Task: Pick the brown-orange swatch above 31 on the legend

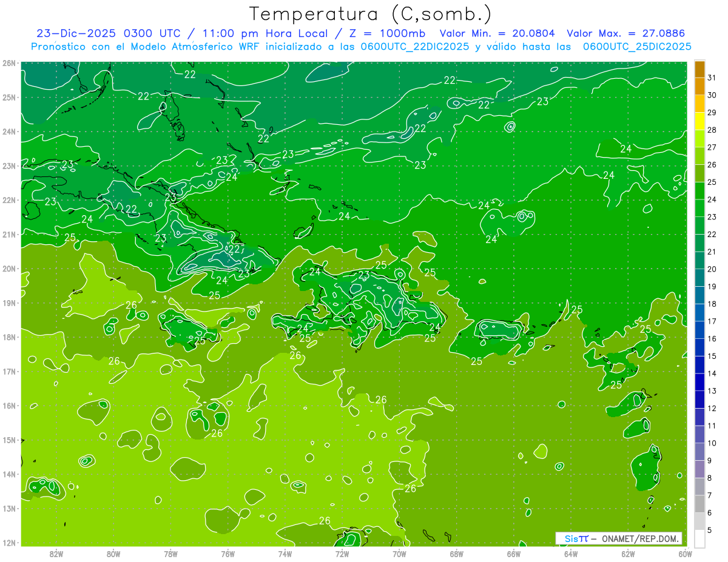Action: click(x=699, y=69)
